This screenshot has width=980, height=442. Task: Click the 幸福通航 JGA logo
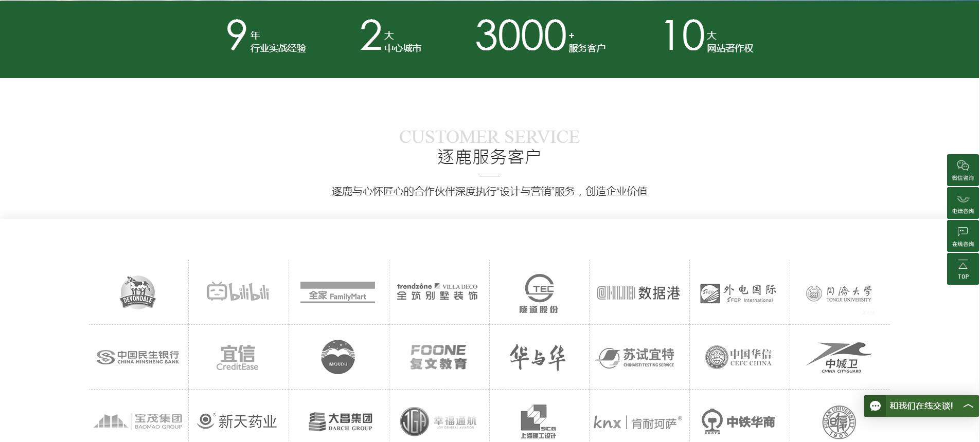pos(438,421)
